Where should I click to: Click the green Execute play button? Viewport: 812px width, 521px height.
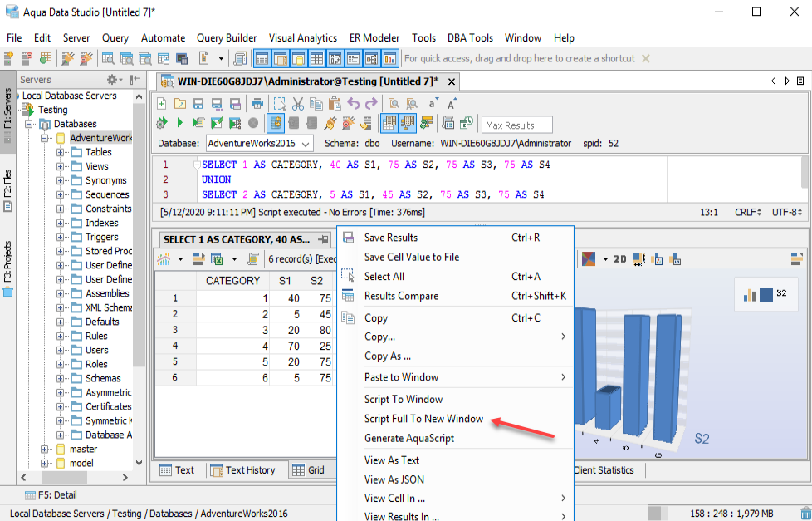(179, 123)
